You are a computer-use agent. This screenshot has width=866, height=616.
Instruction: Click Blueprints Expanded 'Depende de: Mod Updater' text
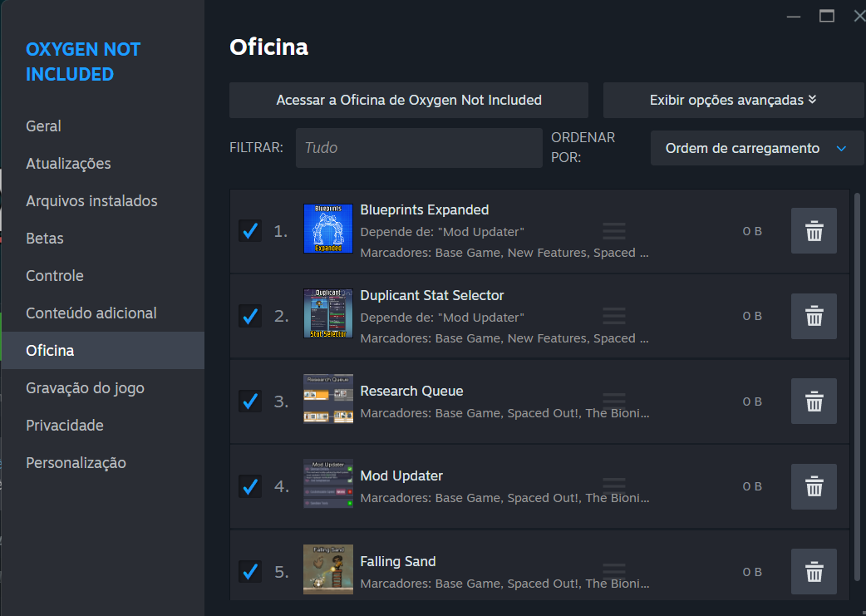click(x=442, y=232)
